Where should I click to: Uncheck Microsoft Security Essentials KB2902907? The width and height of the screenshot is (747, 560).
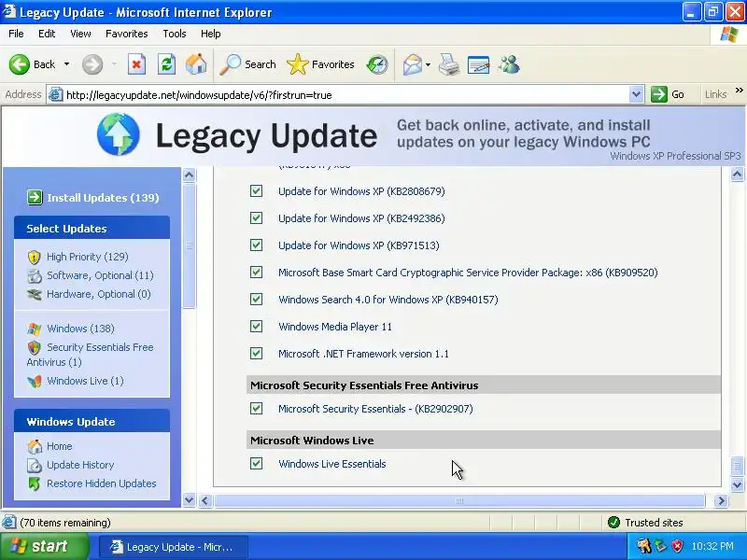click(x=256, y=409)
